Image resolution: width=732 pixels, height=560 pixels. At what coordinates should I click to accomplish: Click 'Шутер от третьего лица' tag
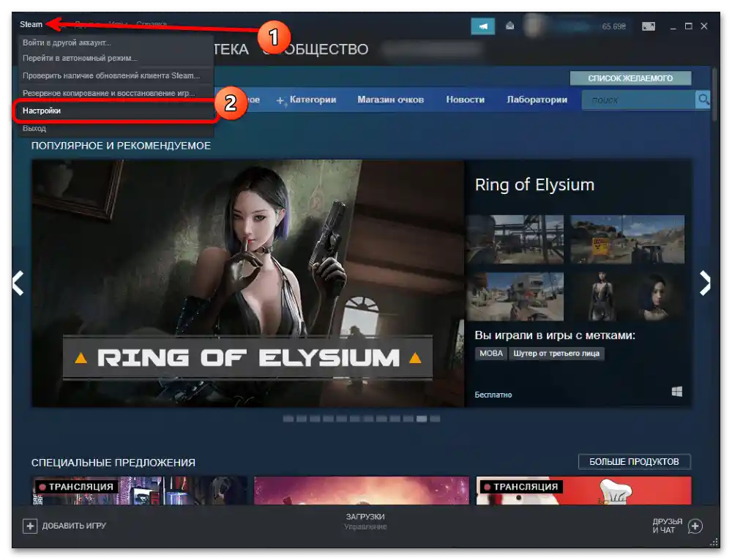[x=556, y=354]
